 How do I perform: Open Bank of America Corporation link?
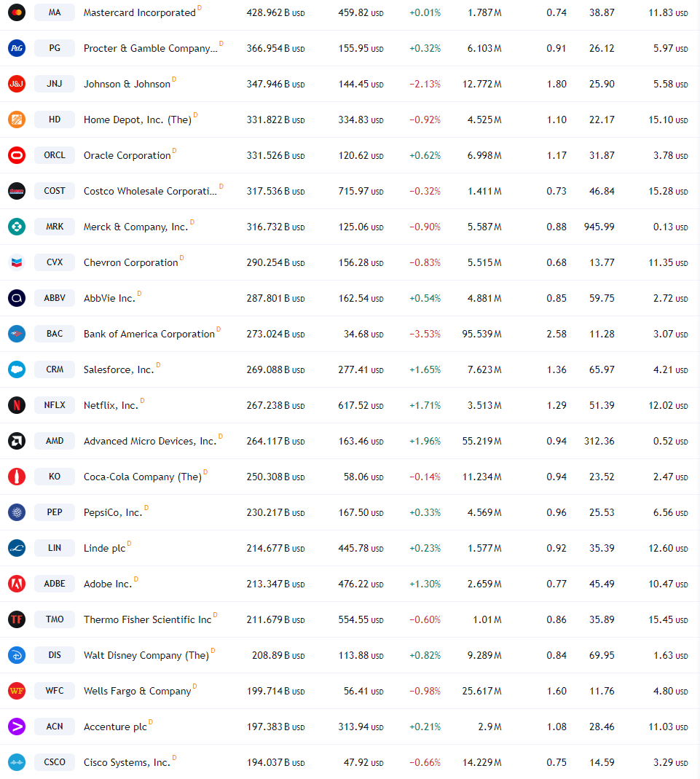(149, 334)
